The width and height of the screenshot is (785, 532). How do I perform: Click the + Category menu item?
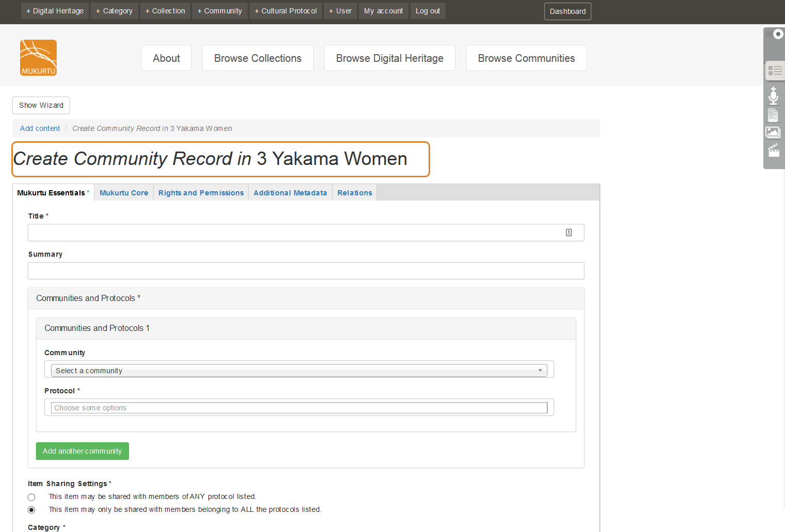(x=115, y=11)
